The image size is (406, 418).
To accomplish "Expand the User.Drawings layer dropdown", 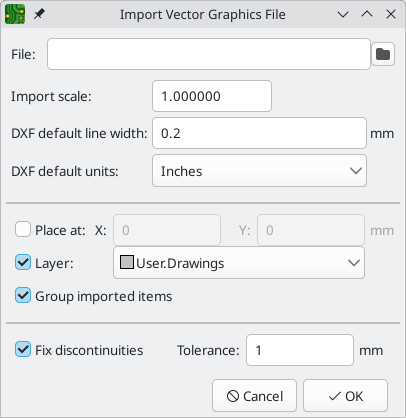I will [239, 263].
